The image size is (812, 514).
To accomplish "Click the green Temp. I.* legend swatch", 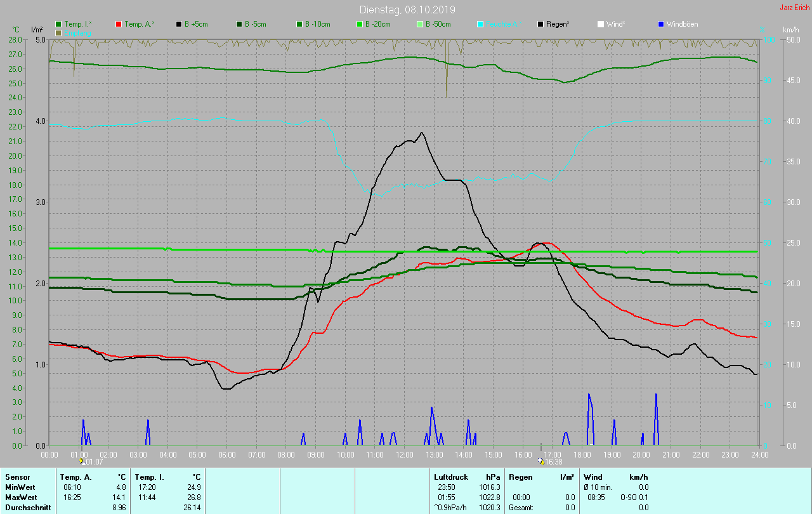I will [59, 24].
